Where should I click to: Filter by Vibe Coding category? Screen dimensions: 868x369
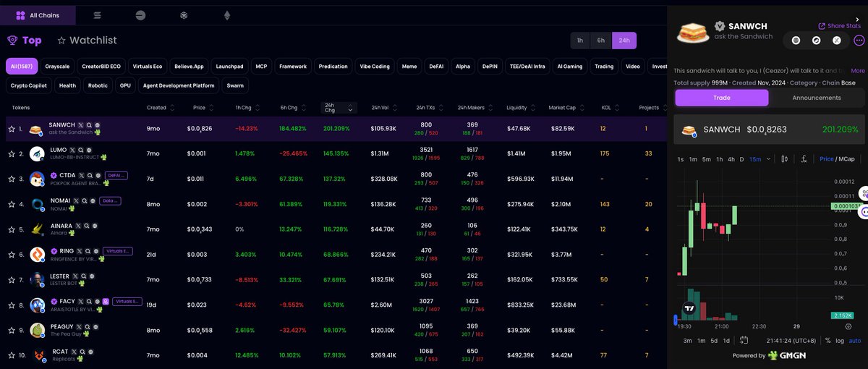coord(375,66)
